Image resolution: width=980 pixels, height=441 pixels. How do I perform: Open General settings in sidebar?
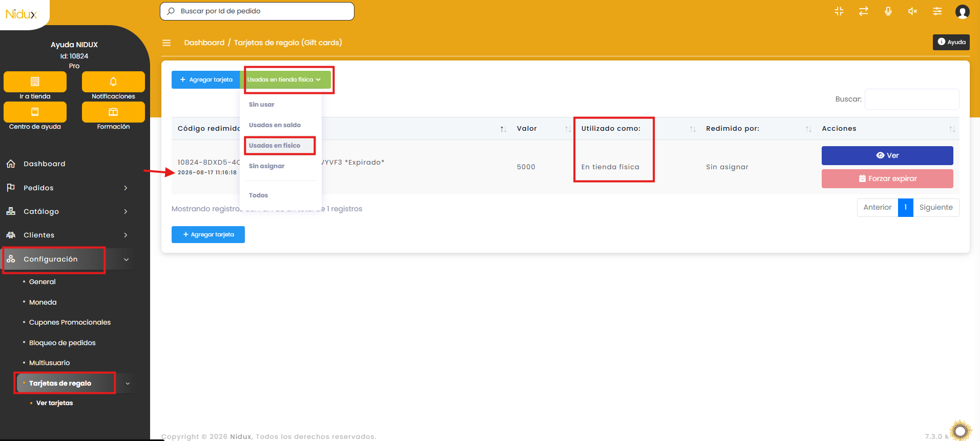pos(42,282)
